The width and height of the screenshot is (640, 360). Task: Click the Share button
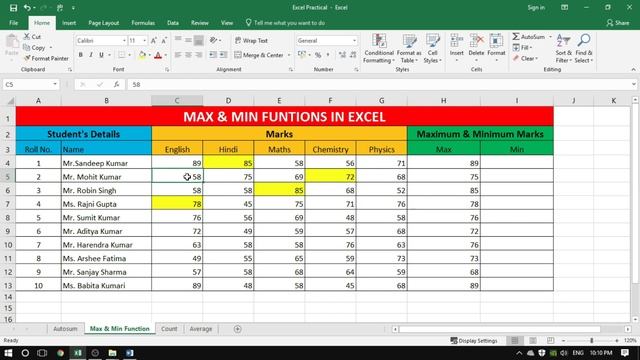click(618, 23)
